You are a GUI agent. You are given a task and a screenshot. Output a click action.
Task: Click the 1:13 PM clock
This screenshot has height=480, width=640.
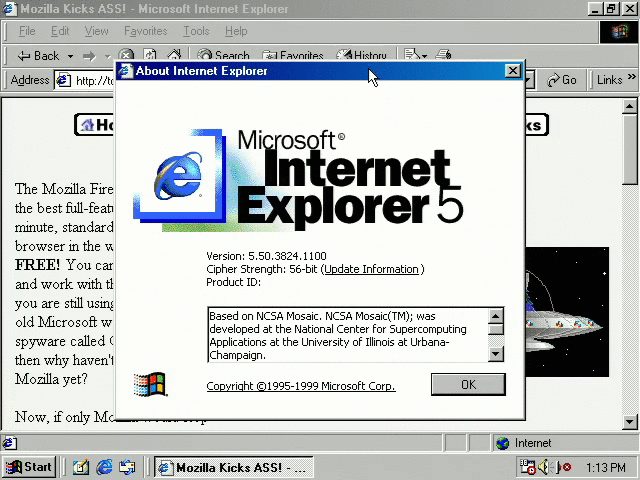tap(605, 467)
